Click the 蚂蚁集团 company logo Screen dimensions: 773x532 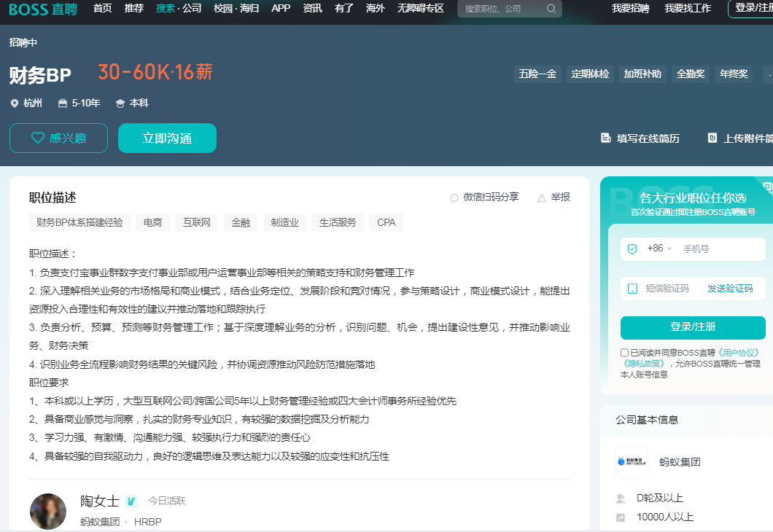[x=632, y=461]
